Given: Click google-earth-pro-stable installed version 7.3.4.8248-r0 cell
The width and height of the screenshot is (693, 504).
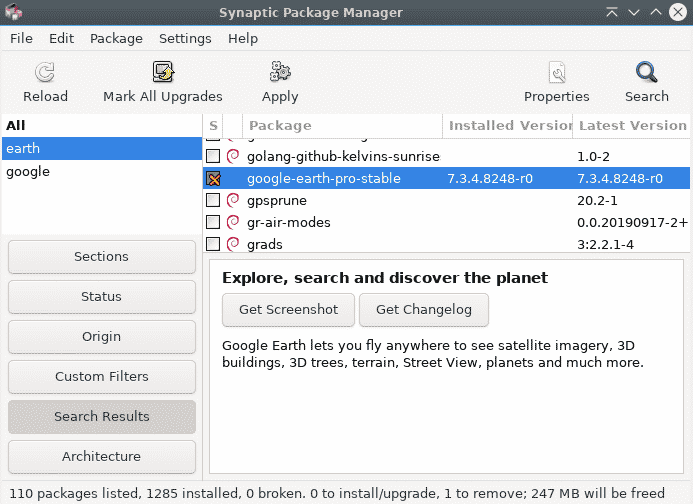Looking at the screenshot, I should click(490, 179).
